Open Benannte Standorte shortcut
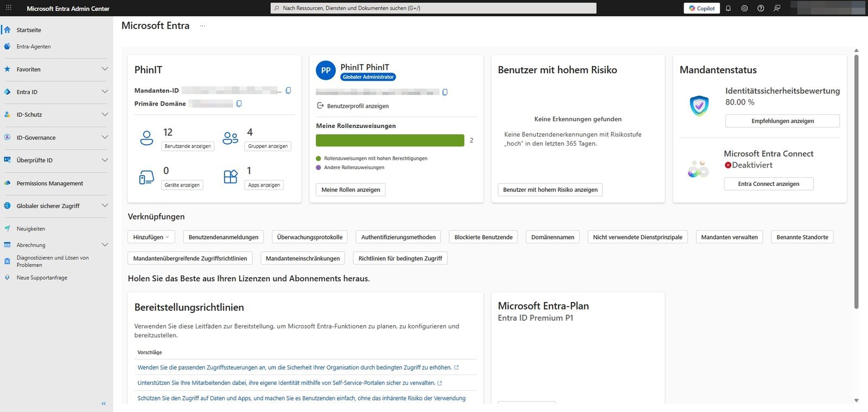The height and width of the screenshot is (412, 868). [x=802, y=237]
